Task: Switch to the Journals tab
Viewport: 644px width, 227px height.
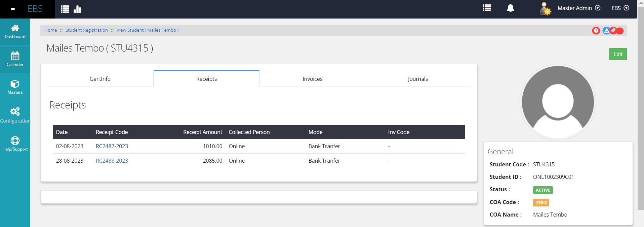Action: pyautogui.click(x=417, y=79)
